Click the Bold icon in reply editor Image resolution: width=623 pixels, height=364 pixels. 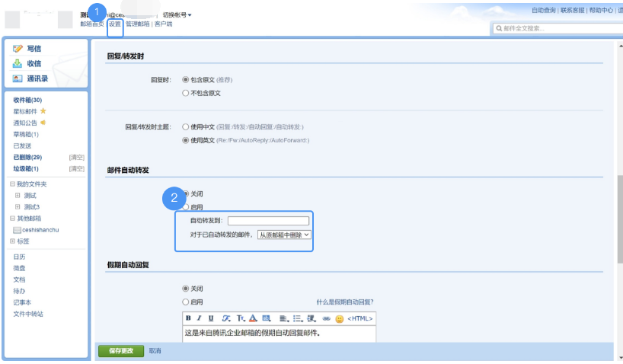(188, 318)
